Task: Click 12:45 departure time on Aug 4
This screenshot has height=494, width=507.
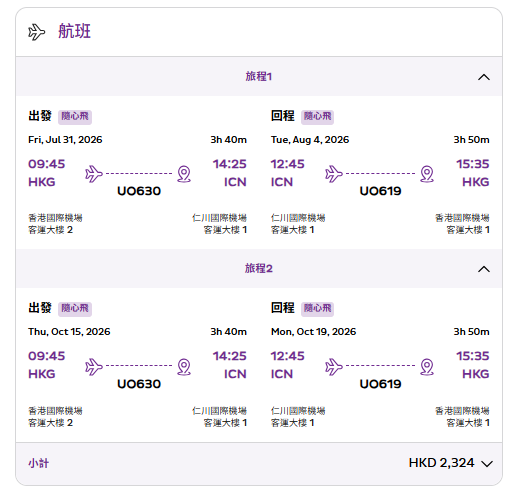Action: (288, 164)
